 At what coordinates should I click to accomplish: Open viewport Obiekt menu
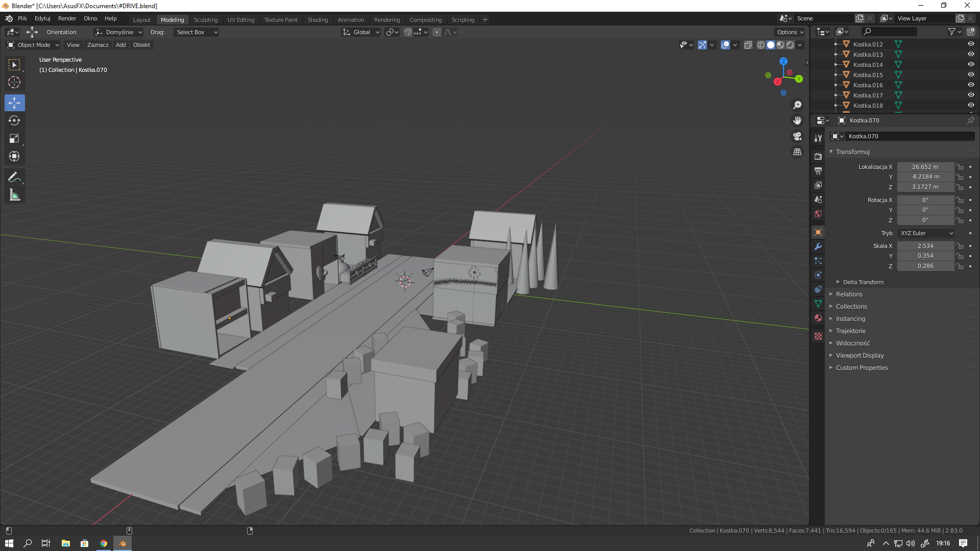coord(141,45)
